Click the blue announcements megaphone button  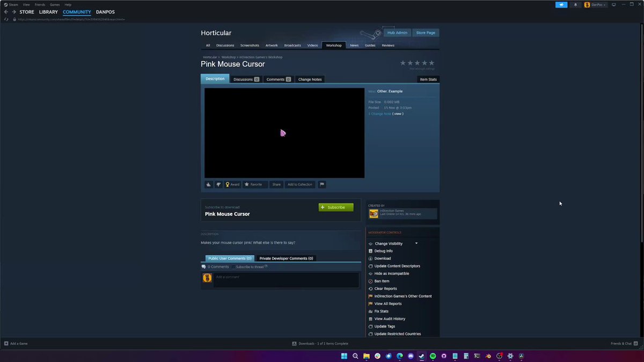click(x=561, y=5)
